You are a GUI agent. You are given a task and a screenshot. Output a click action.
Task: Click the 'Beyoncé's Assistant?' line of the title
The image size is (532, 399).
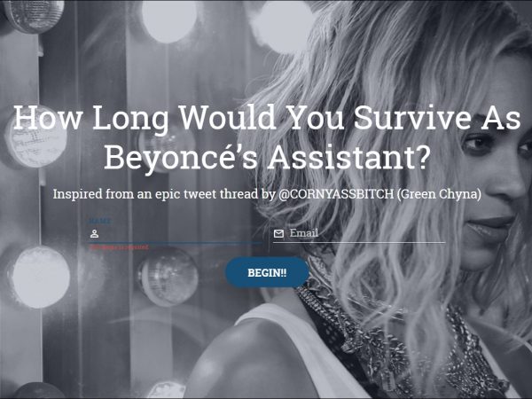[x=267, y=157]
